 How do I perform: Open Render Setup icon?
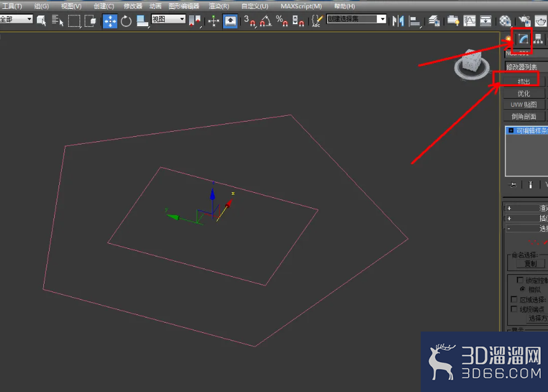524,21
